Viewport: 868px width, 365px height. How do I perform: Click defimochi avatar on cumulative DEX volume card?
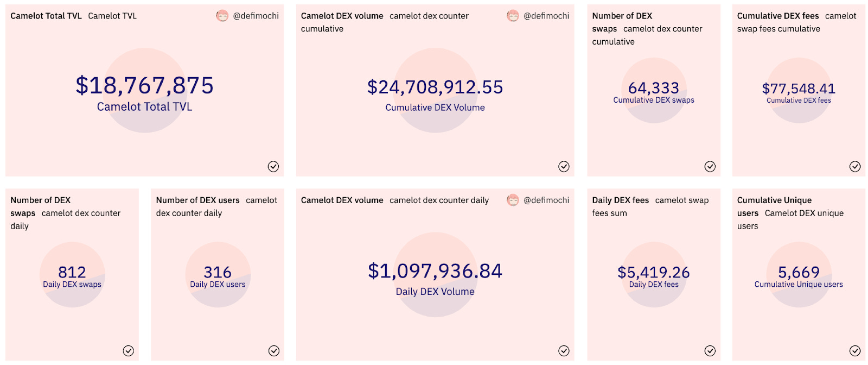[x=513, y=16]
